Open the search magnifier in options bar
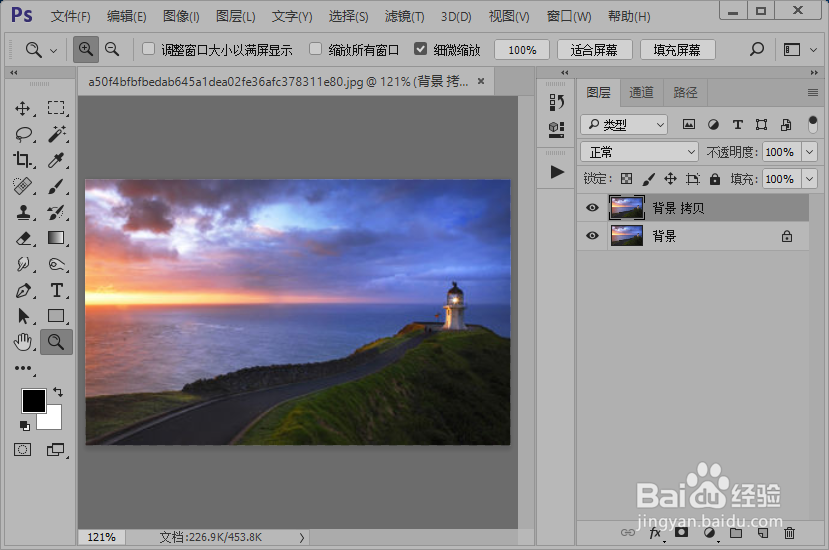This screenshot has height=550, width=829. (x=757, y=50)
